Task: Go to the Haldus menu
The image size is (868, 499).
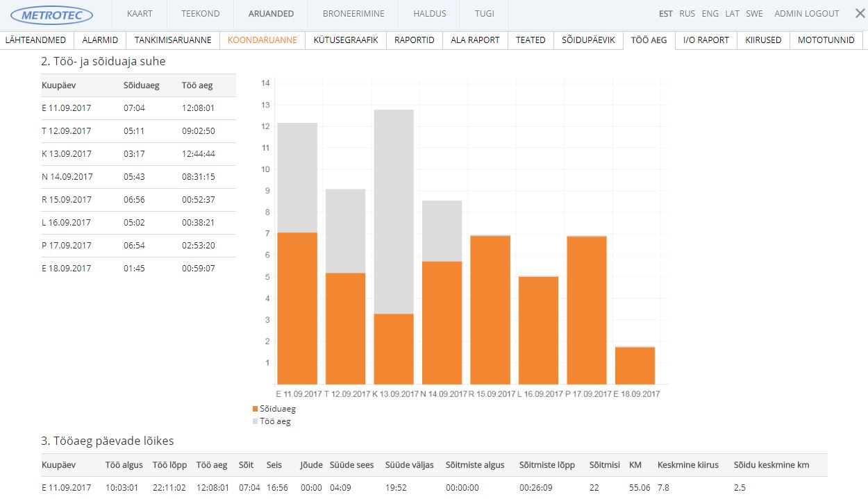Action: [x=430, y=14]
